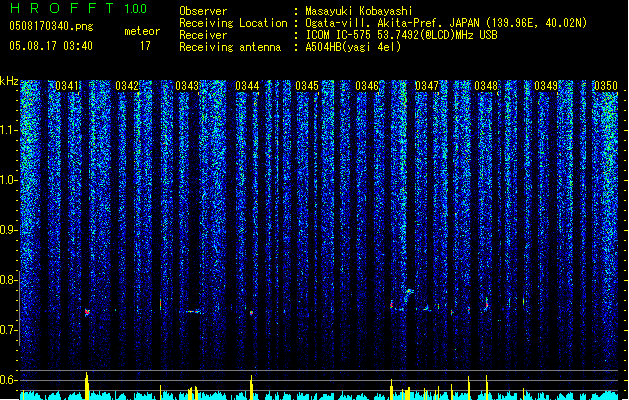The height and width of the screenshot is (400, 629).
Task: Click the 0.9 kHz axis tick label
Action: click(8, 230)
